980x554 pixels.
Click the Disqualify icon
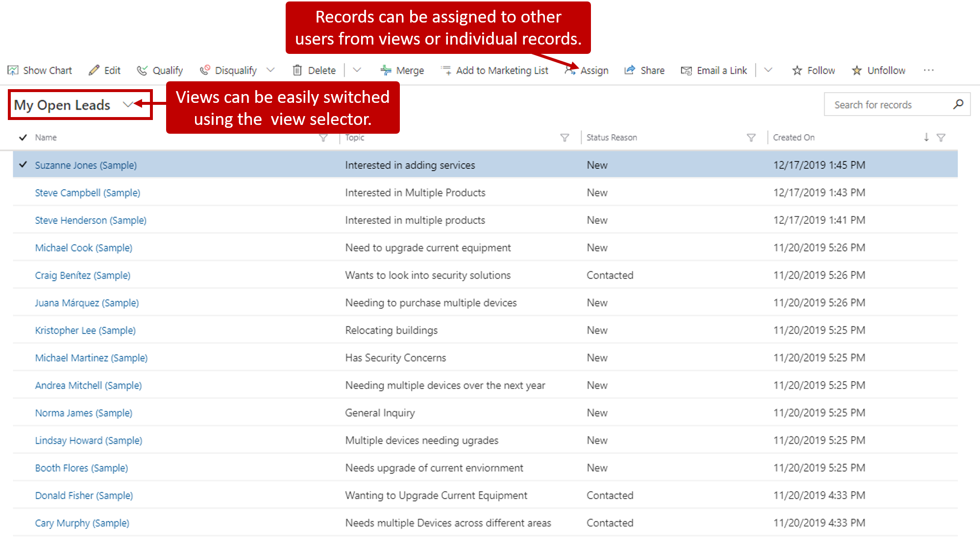(x=205, y=71)
